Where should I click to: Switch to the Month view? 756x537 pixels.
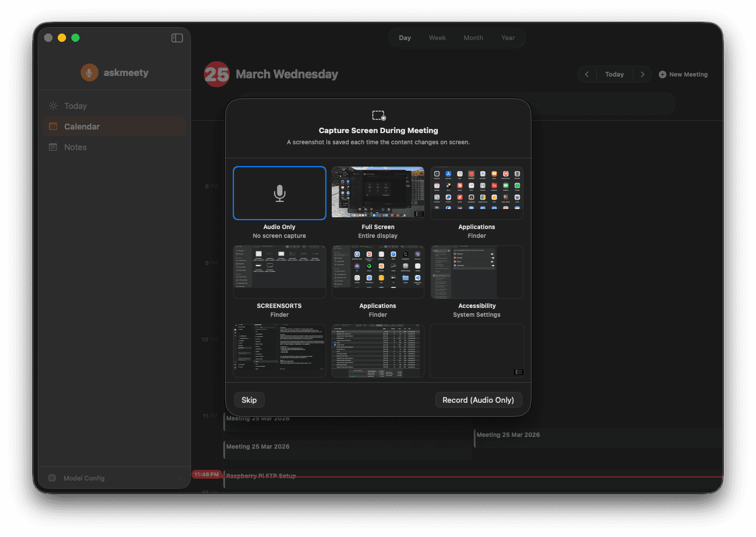point(473,37)
